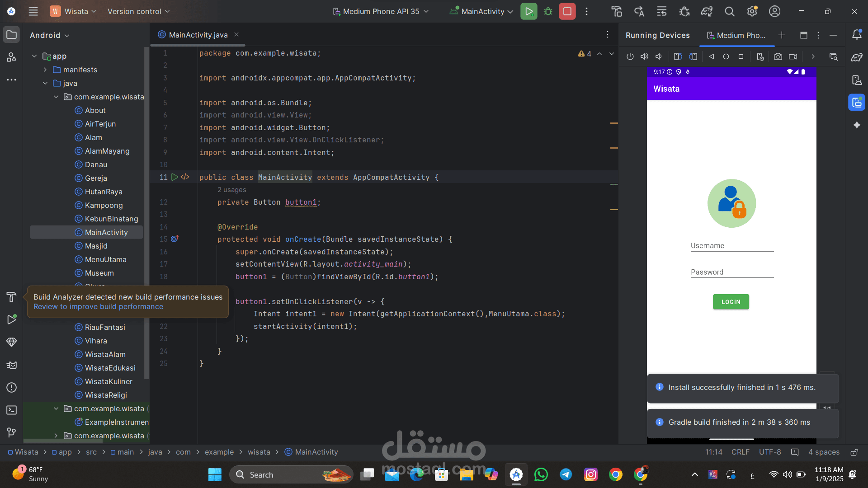Switch to the Medium Phone running device tab
The image size is (868, 488).
click(736, 35)
